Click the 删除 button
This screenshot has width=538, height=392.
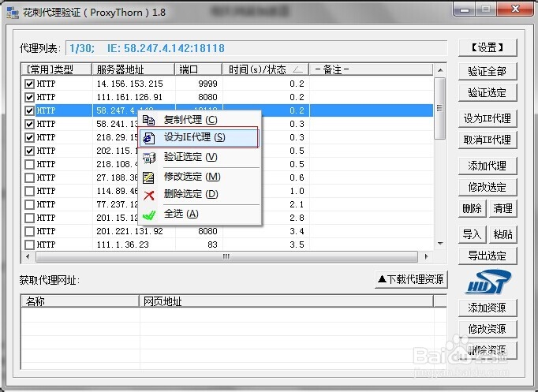(472, 208)
